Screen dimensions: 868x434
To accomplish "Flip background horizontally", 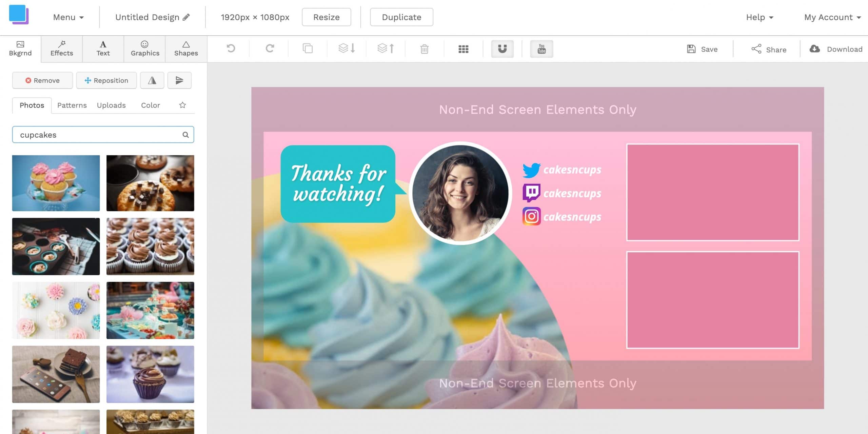I will pos(152,80).
